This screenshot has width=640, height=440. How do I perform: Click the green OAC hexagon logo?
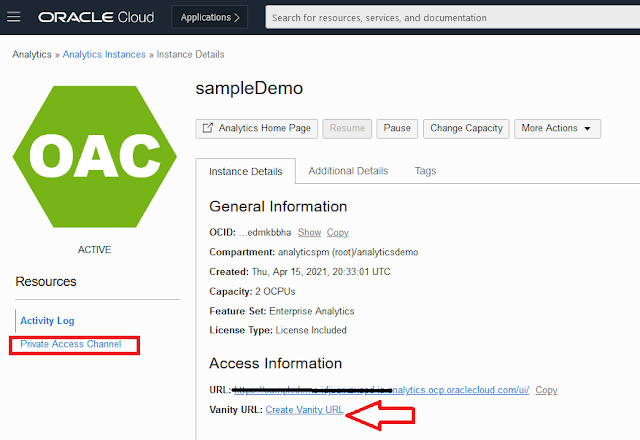(95, 156)
